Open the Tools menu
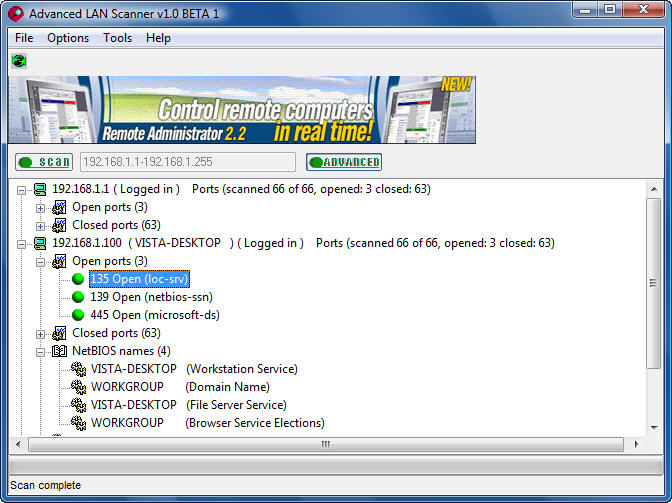 [x=117, y=38]
